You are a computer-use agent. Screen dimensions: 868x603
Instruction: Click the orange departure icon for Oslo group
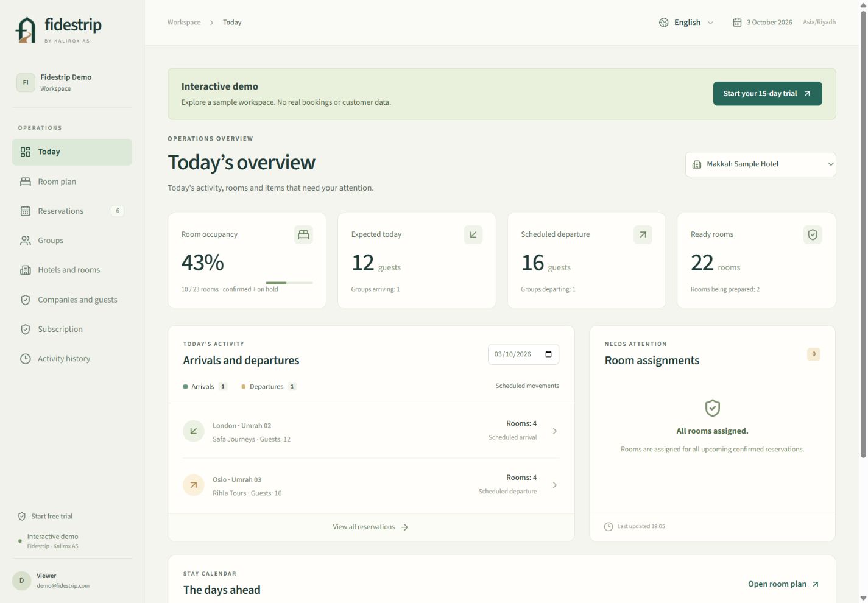click(194, 485)
